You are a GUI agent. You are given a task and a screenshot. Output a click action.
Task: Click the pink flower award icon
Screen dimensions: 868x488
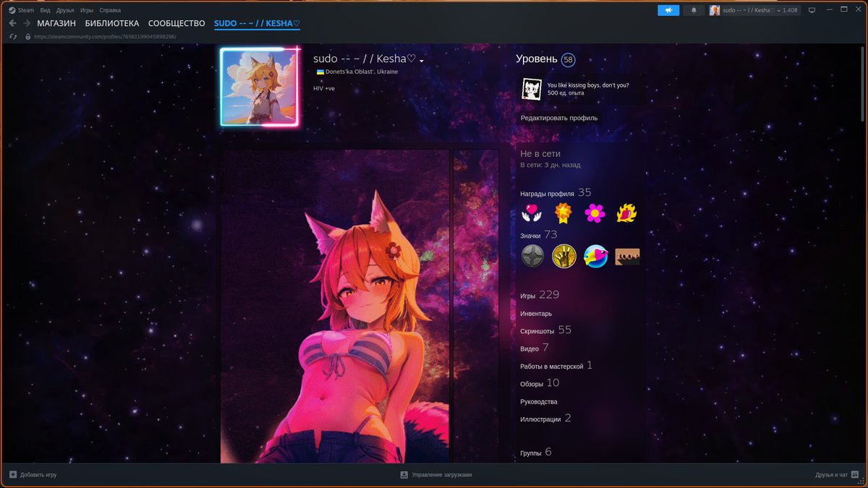[x=595, y=213]
